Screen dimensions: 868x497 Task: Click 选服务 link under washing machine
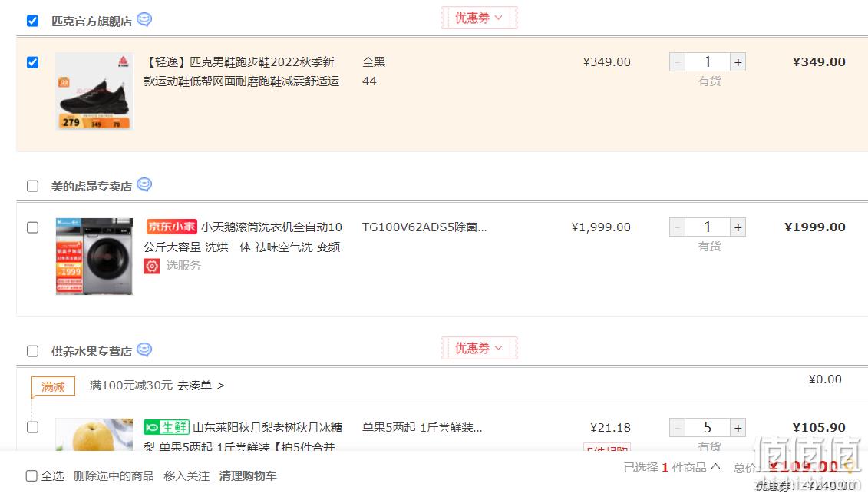(x=183, y=266)
